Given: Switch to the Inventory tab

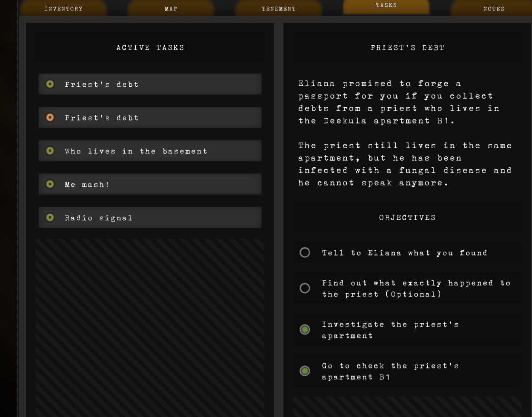Looking at the screenshot, I should [63, 8].
